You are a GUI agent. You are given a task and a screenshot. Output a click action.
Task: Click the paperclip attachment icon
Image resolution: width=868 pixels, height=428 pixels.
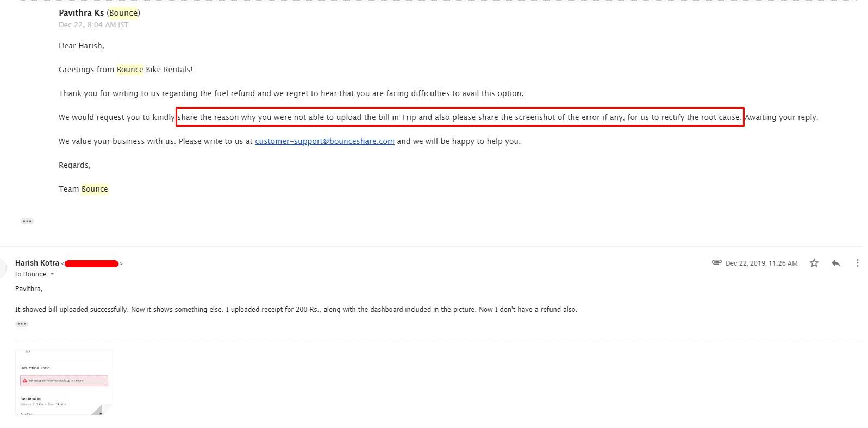[716, 262]
